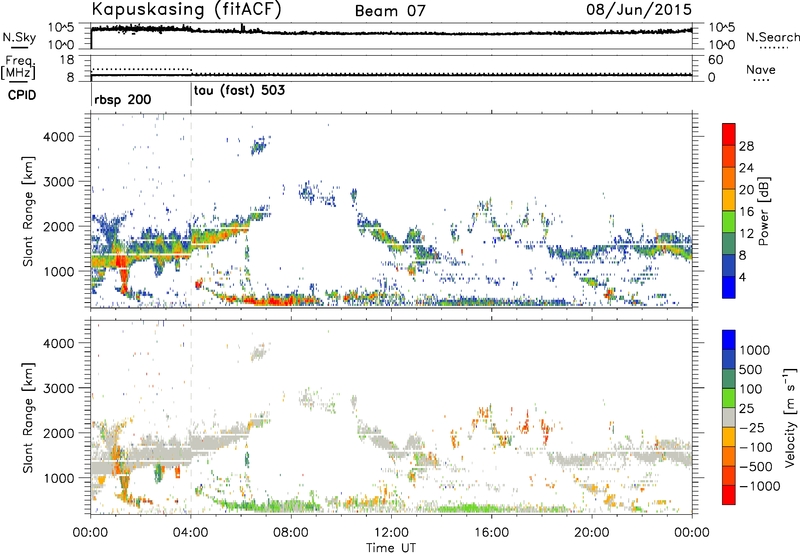Click the 'CPID' row label
This screenshot has height=554, width=800.
[x=22, y=95]
